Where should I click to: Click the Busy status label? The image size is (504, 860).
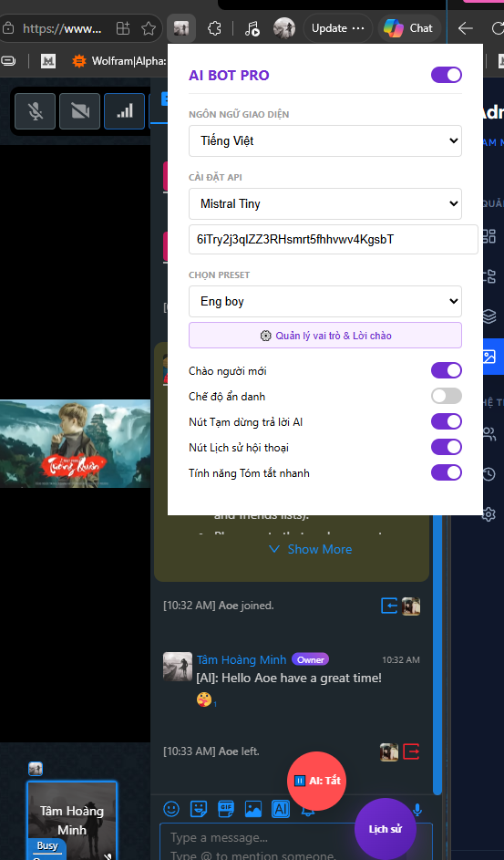click(x=47, y=845)
